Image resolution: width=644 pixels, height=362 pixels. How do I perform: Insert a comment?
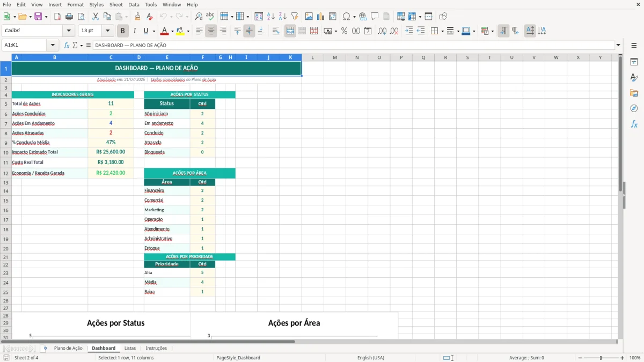[375, 17]
